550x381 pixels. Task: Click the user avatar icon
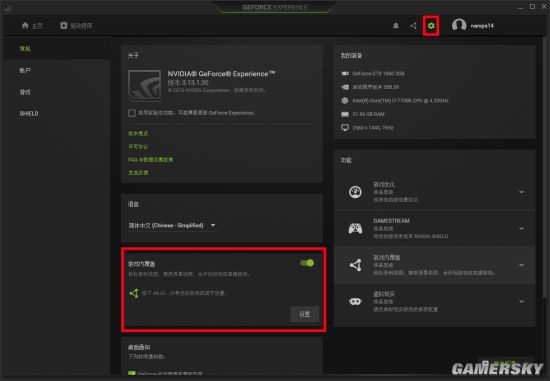click(x=459, y=25)
